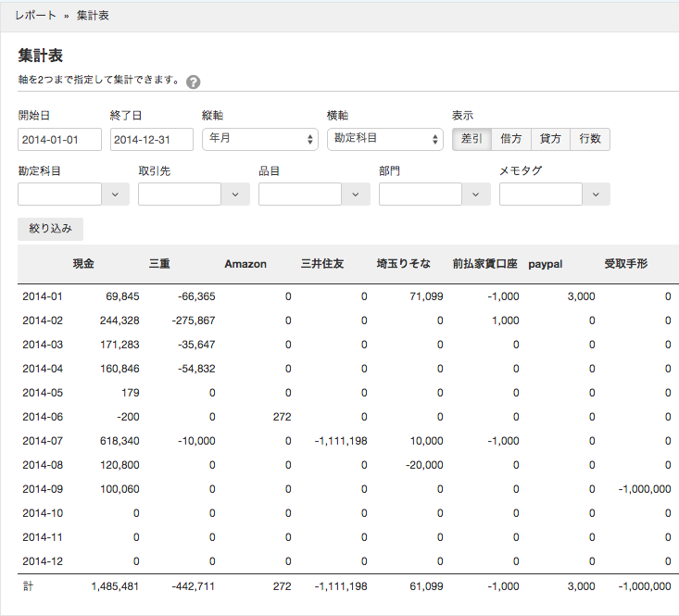679x616 pixels.
Task: Click the 品目 filter input
Action: 300,194
